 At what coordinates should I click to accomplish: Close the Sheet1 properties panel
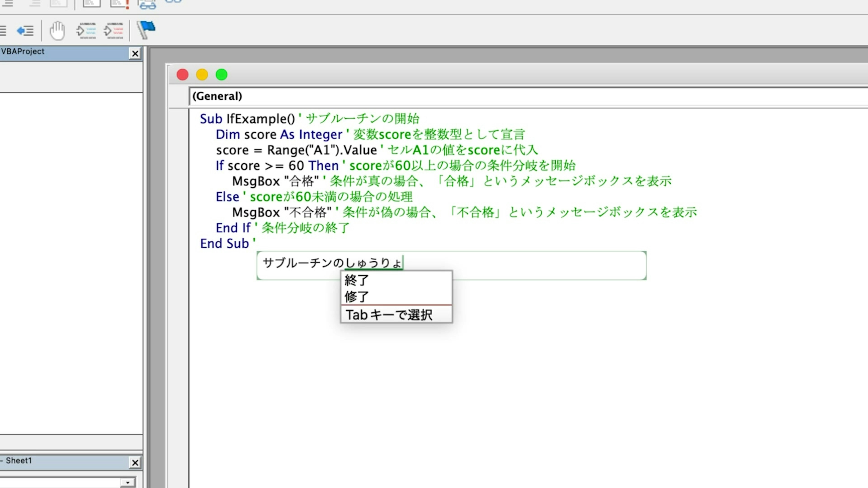(135, 463)
